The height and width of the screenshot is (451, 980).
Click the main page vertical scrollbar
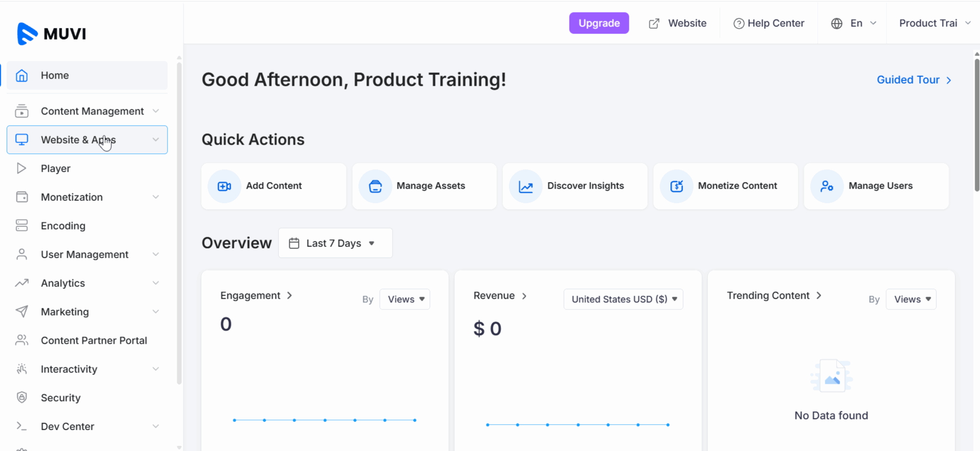point(976,126)
